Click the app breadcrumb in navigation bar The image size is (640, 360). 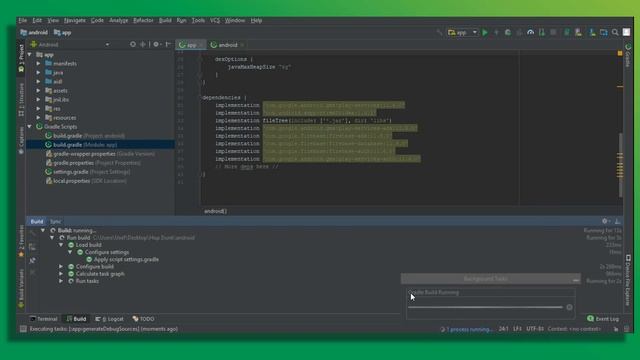[x=63, y=32]
